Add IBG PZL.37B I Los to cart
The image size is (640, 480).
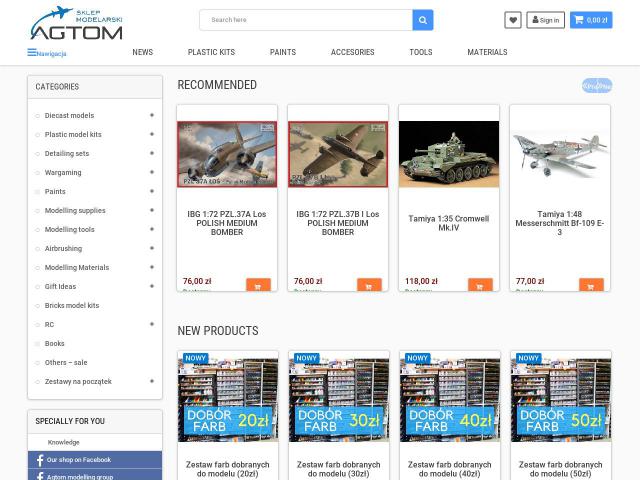[x=369, y=285]
